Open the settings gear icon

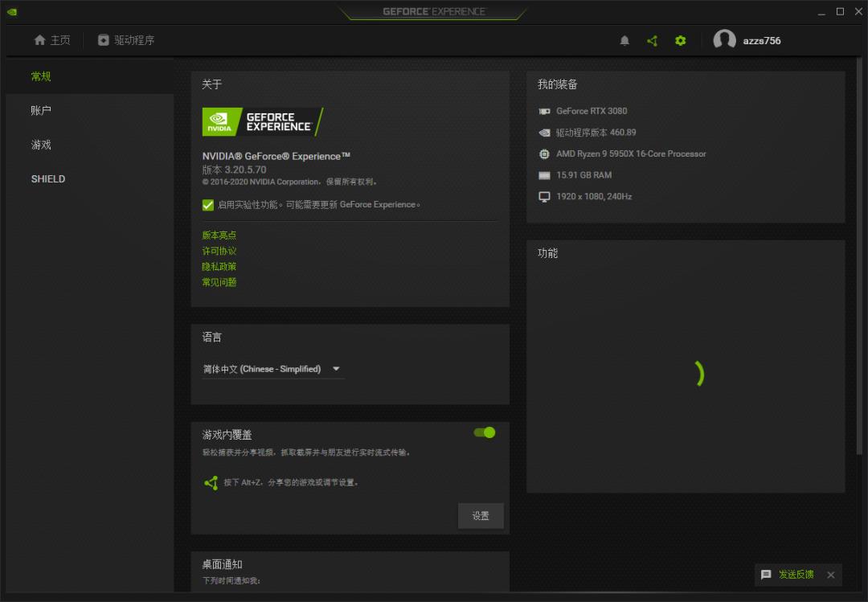pyautogui.click(x=680, y=40)
